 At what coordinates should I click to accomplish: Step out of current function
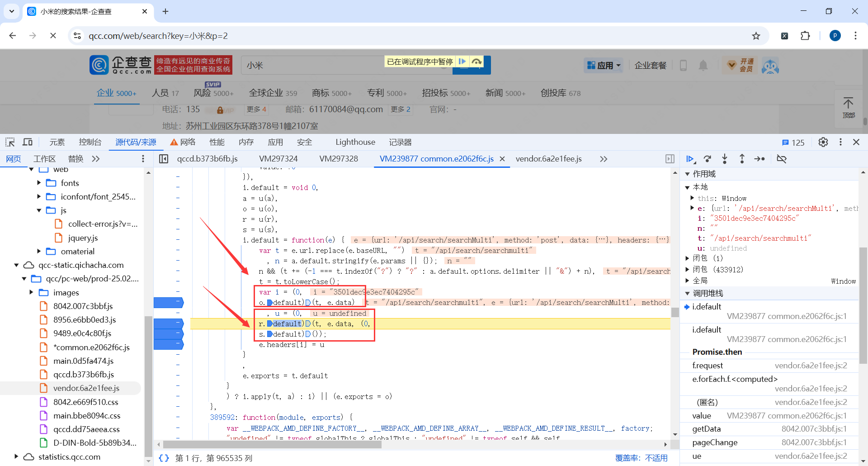742,159
